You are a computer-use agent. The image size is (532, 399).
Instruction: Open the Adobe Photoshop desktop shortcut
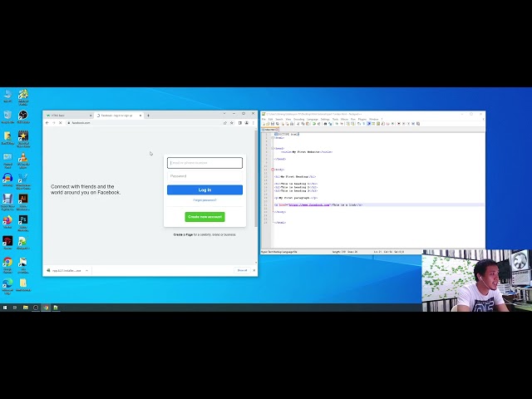[23, 224]
